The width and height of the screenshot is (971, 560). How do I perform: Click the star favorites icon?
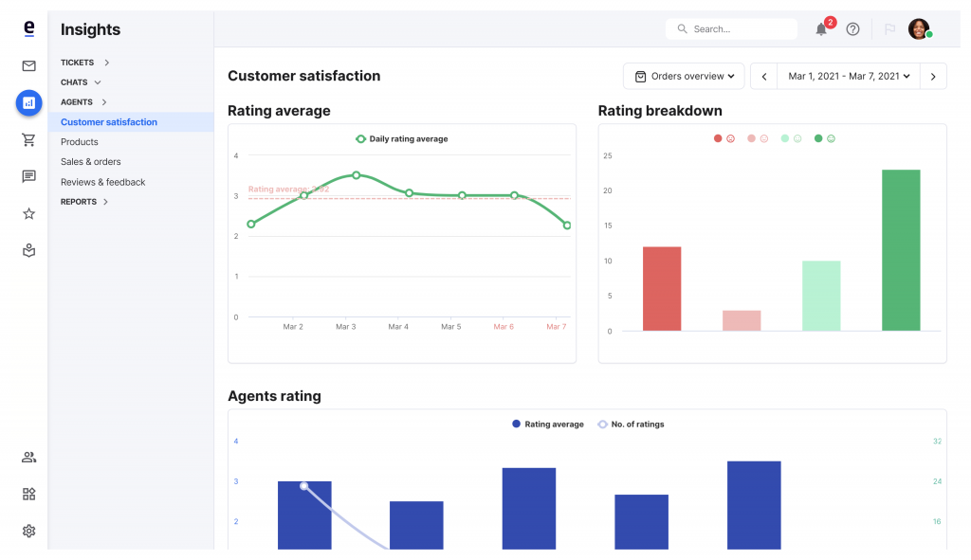[x=28, y=214]
